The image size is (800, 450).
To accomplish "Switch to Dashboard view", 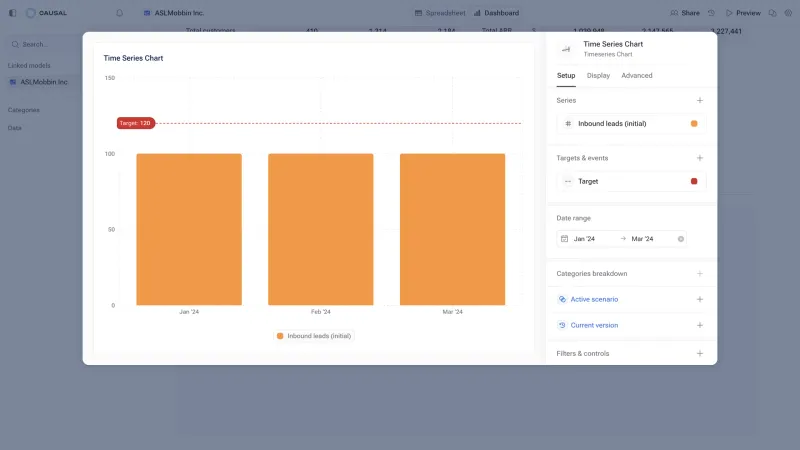I will tap(496, 13).
